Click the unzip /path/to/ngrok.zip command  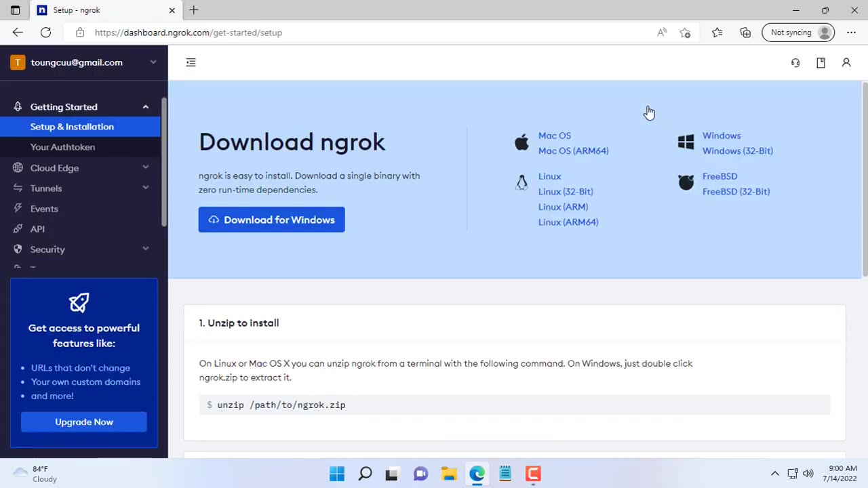click(281, 405)
